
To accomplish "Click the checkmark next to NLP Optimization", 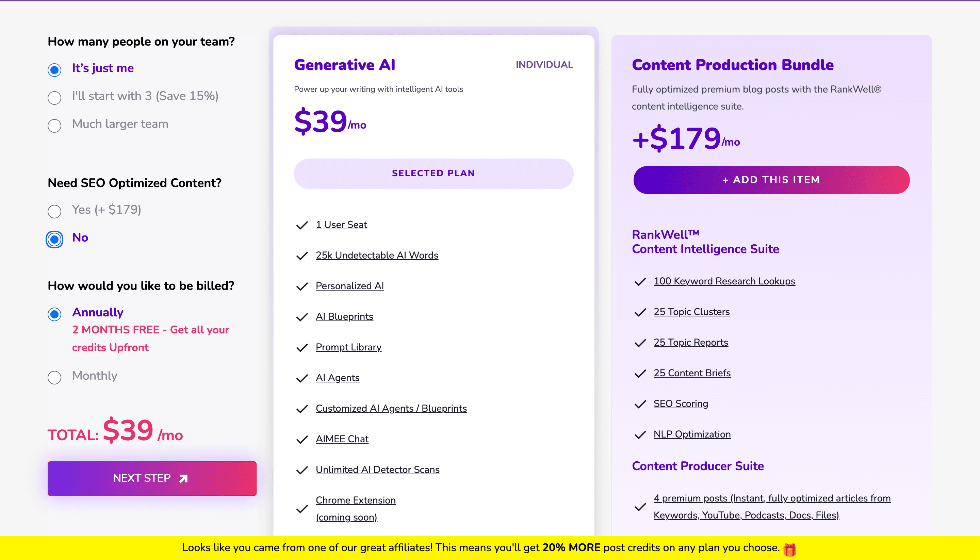I will pos(640,434).
